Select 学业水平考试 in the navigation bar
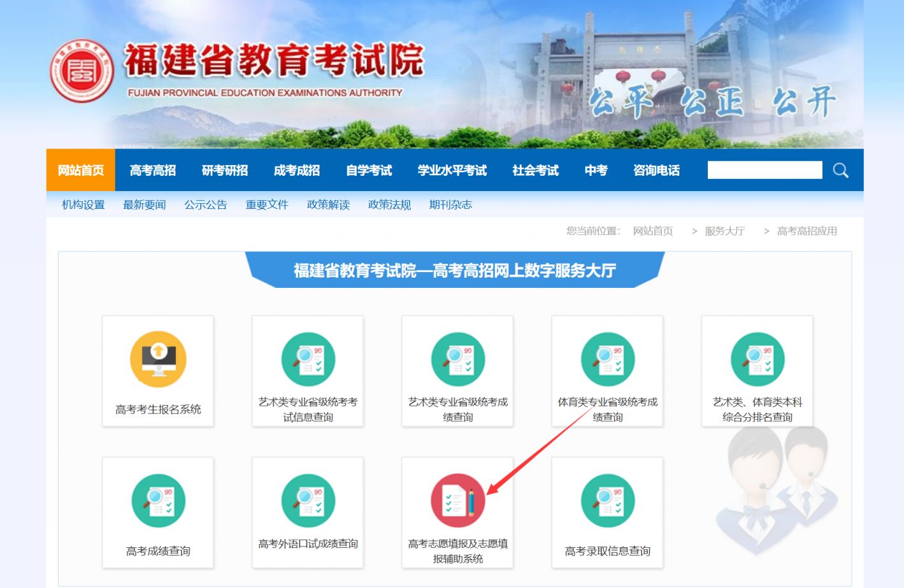 pyautogui.click(x=452, y=170)
